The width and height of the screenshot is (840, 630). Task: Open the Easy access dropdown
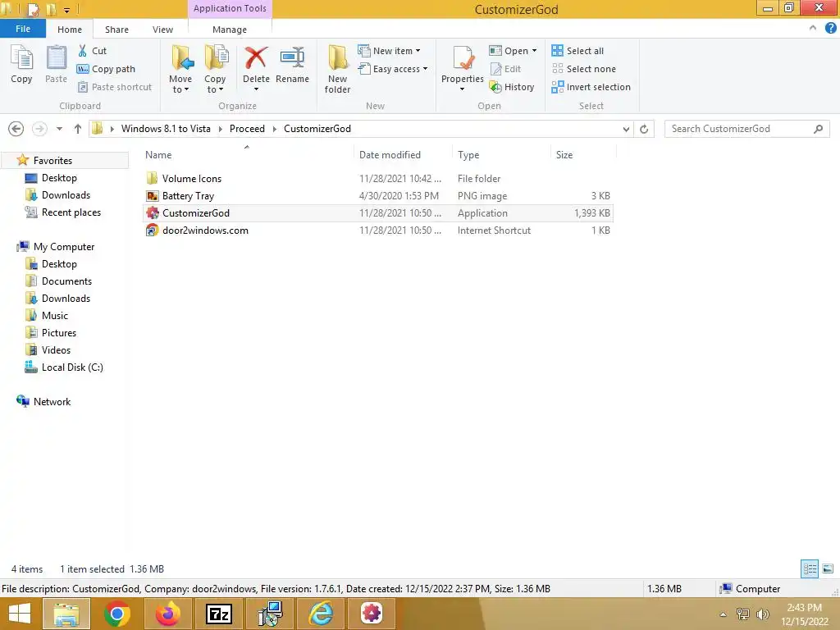click(x=393, y=69)
